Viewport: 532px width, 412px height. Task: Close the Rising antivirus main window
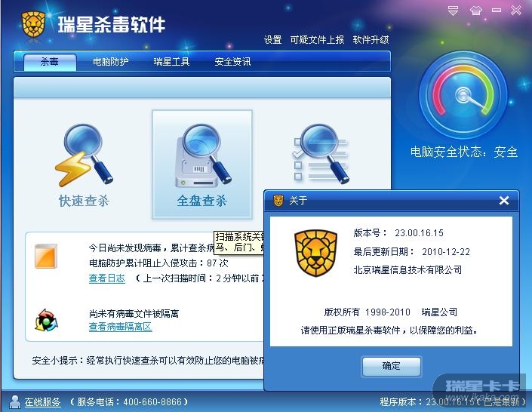(516, 11)
